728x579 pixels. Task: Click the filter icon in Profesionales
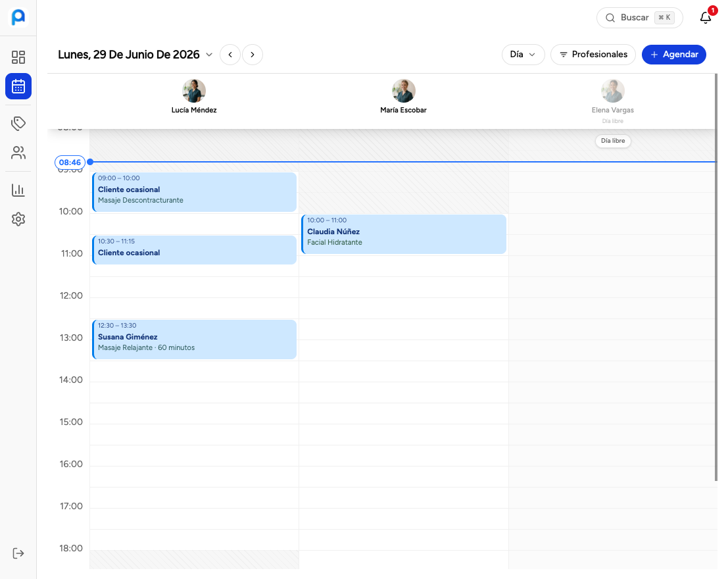pos(563,55)
